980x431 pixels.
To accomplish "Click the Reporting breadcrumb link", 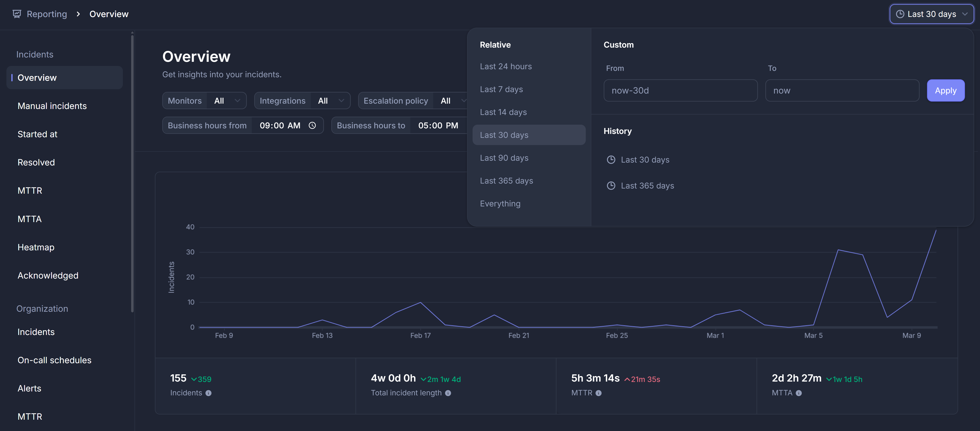I will [47, 14].
